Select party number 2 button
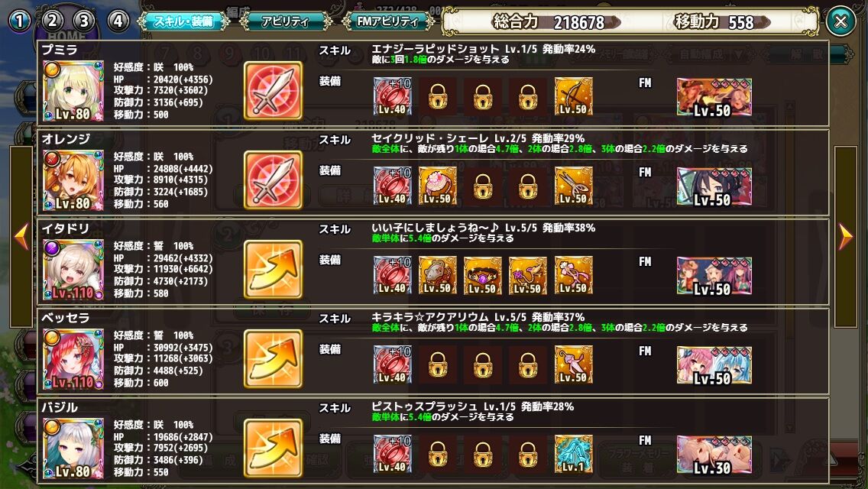This screenshot has height=489, width=868. click(x=52, y=21)
